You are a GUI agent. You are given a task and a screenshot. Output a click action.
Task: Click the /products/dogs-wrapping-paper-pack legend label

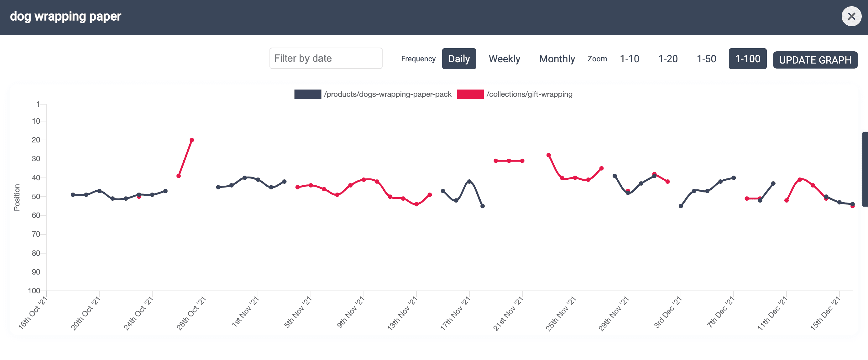point(388,94)
